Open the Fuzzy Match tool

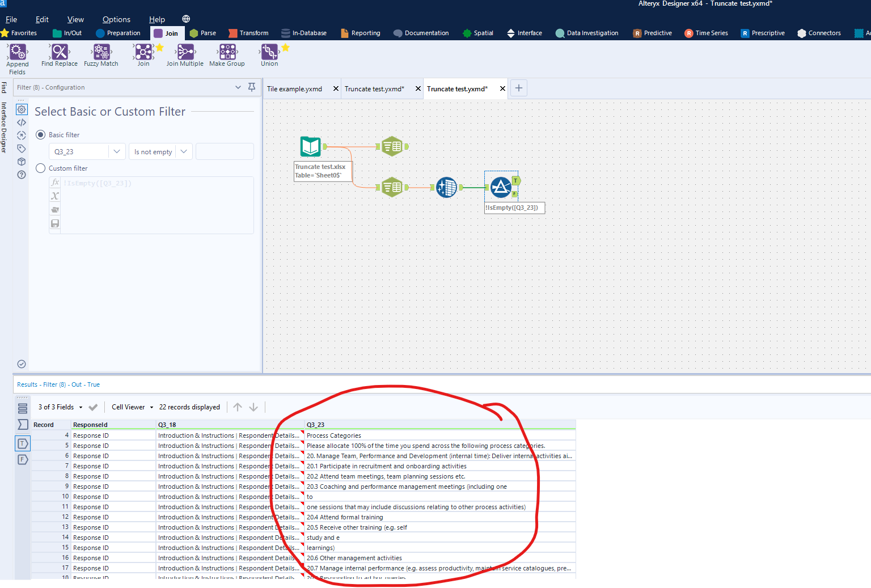click(100, 55)
